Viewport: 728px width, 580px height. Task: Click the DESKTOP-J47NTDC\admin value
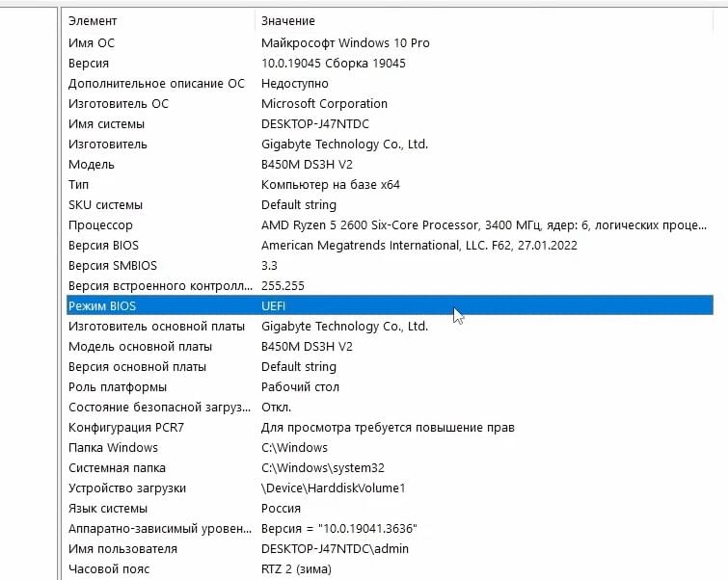pyautogui.click(x=336, y=549)
